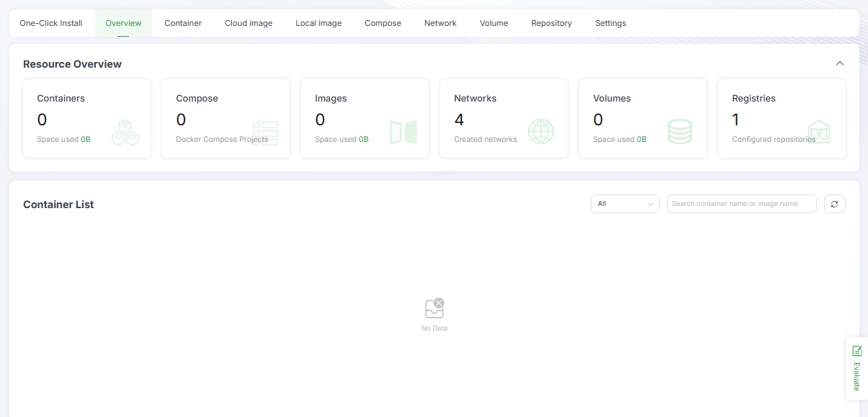Go to the Repository tab
This screenshot has width=868, height=417.
tap(551, 23)
